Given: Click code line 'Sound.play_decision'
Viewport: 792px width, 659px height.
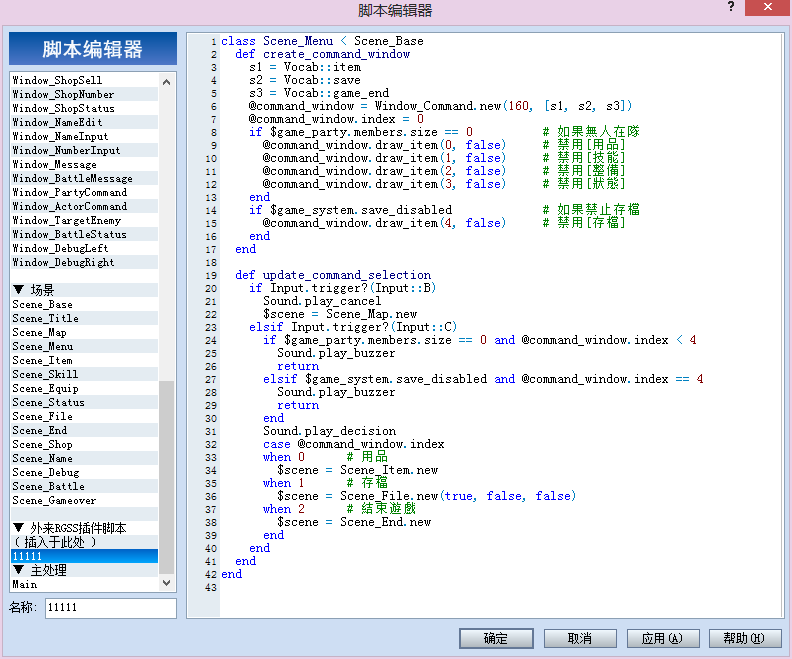Looking at the screenshot, I should [x=330, y=431].
